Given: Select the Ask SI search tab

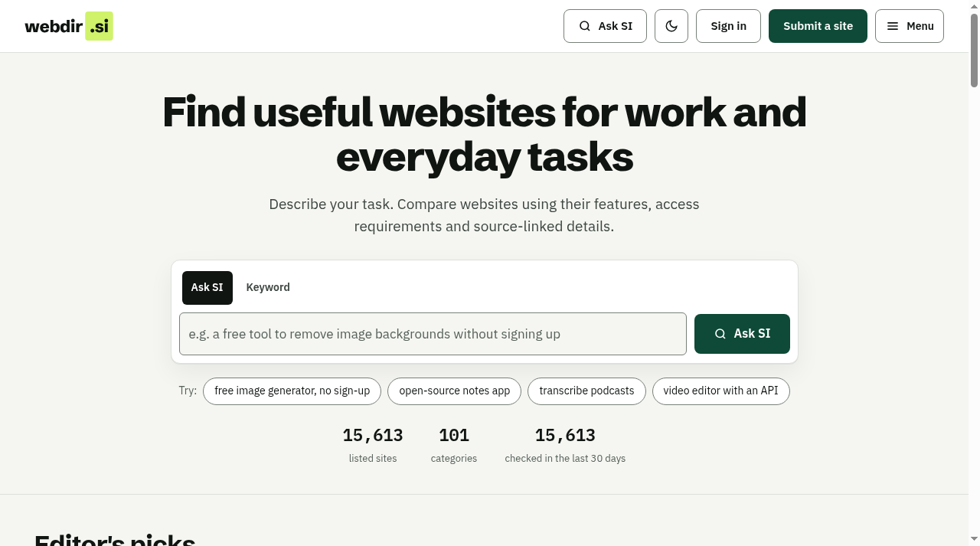Looking at the screenshot, I should point(207,288).
